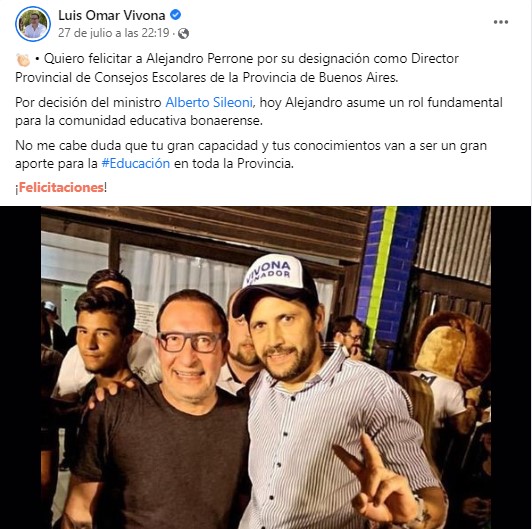The width and height of the screenshot is (532, 529).
Task: Open the post timestamp 27 de julio
Action: point(114,33)
